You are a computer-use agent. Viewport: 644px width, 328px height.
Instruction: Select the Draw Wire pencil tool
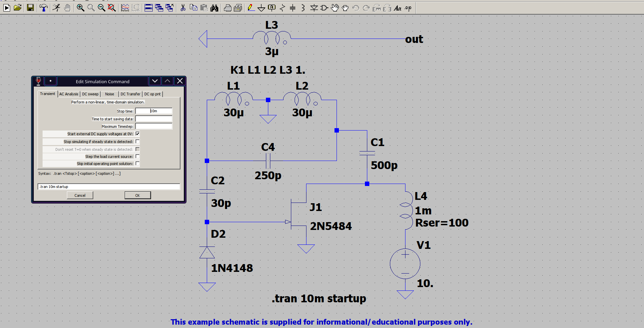(251, 8)
